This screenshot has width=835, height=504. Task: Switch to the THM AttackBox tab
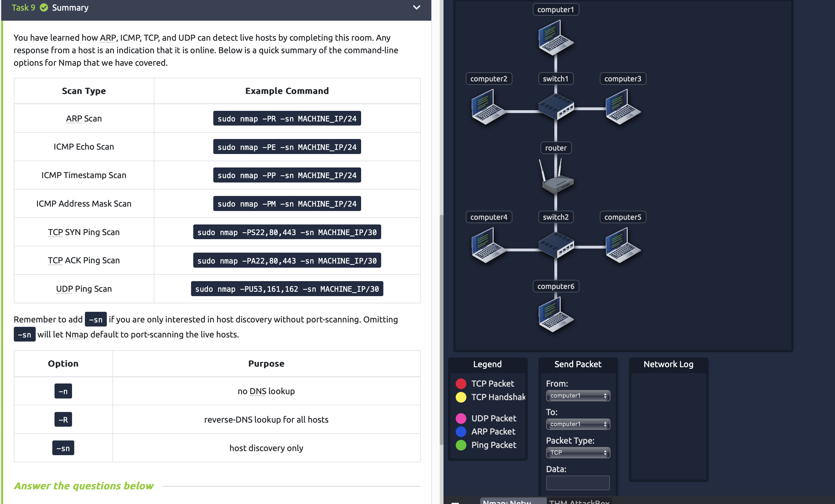click(579, 502)
